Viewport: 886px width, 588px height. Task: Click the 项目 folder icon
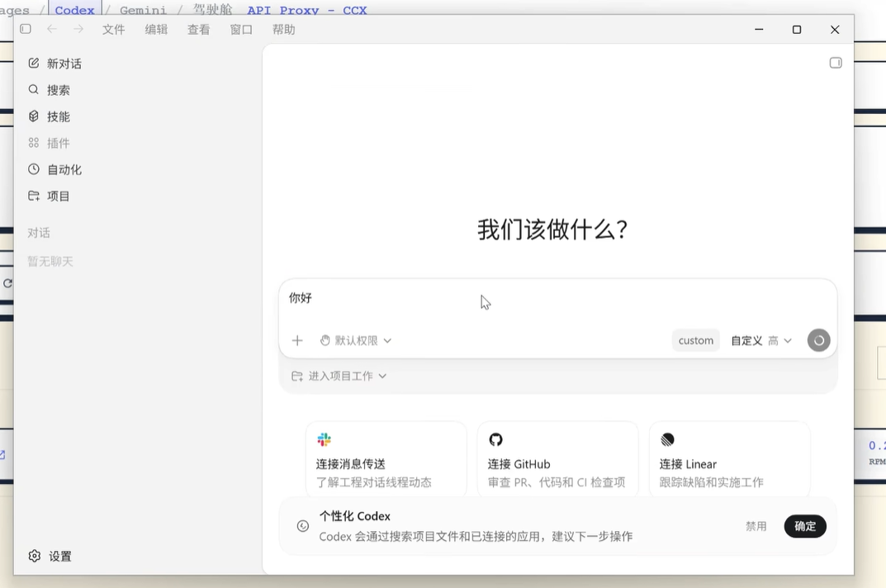pyautogui.click(x=34, y=196)
